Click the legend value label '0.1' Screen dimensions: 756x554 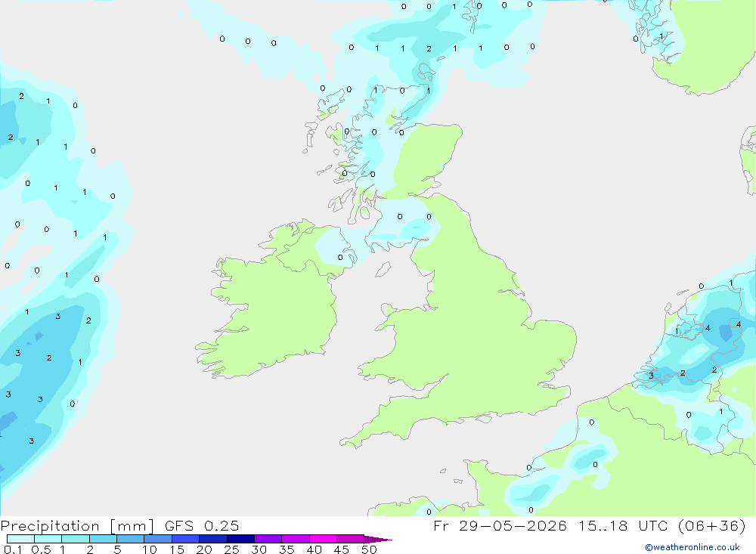pos(13,549)
